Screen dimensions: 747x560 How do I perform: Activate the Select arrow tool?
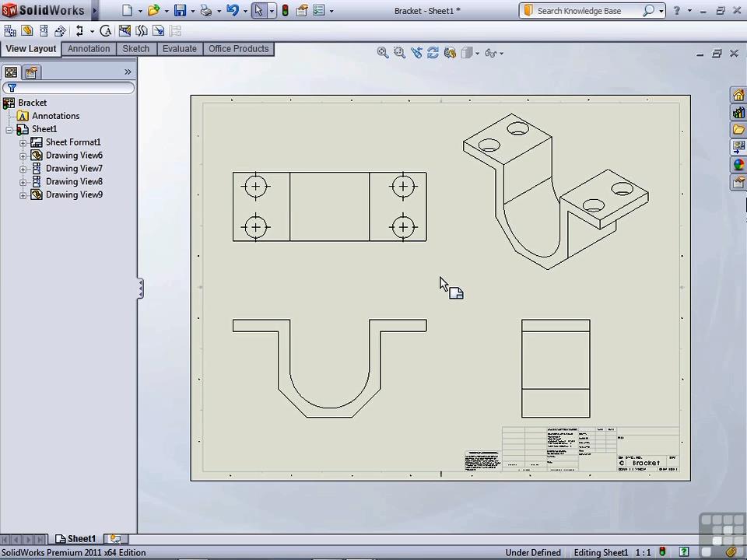(x=258, y=10)
